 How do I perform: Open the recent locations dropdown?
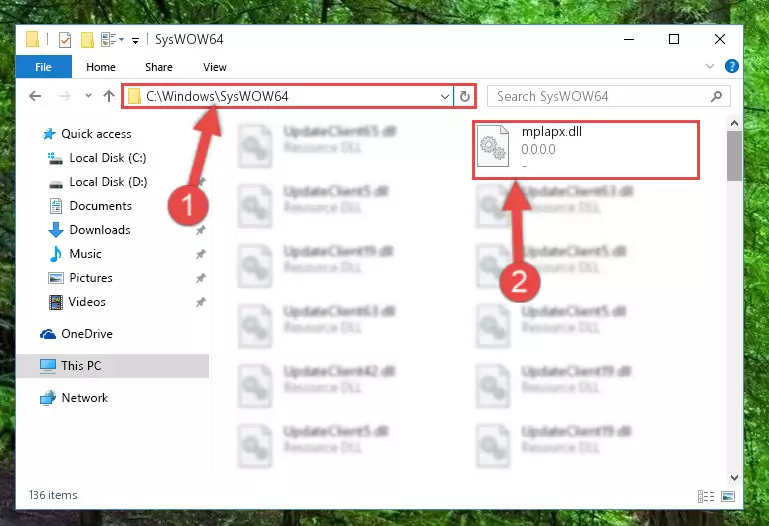pos(88,96)
